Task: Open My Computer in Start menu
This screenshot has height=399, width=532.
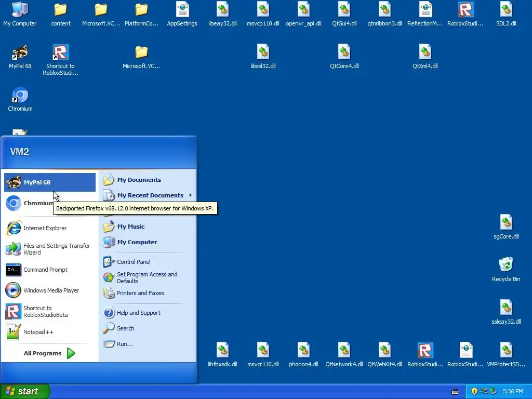Action: 148,242
